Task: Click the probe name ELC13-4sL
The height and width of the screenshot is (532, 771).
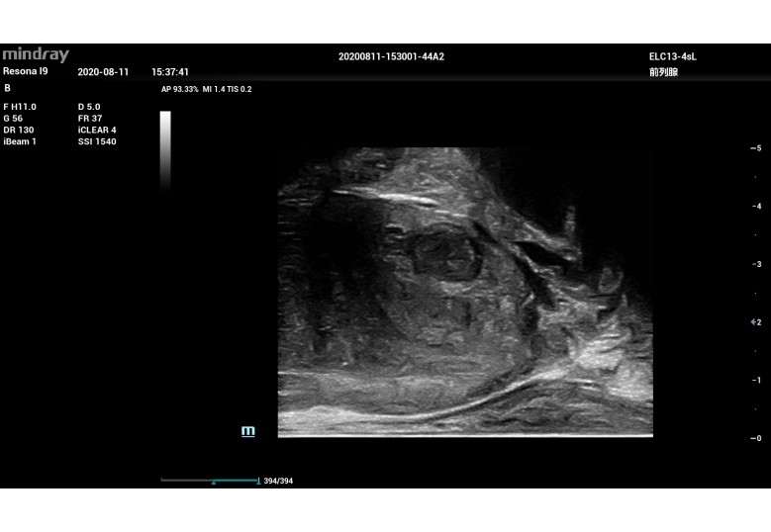Action: point(673,57)
